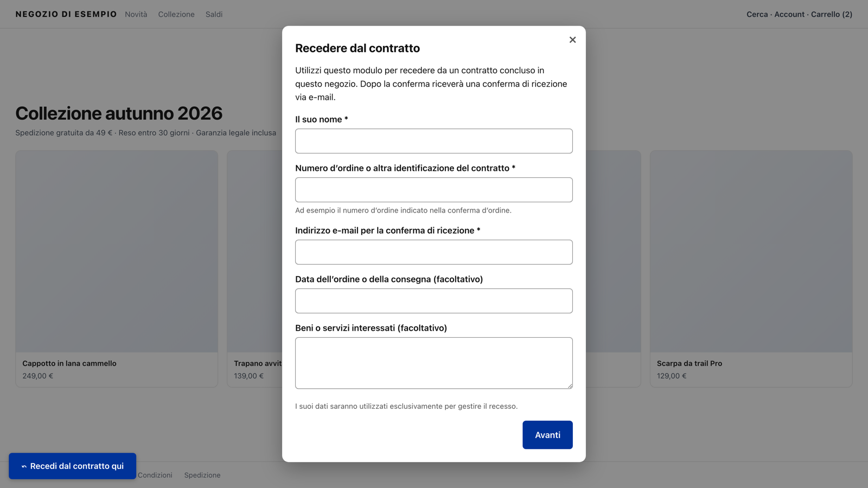Open the Scarpa da trail Pro image
Screen dimensions: 868x488
click(x=751, y=252)
